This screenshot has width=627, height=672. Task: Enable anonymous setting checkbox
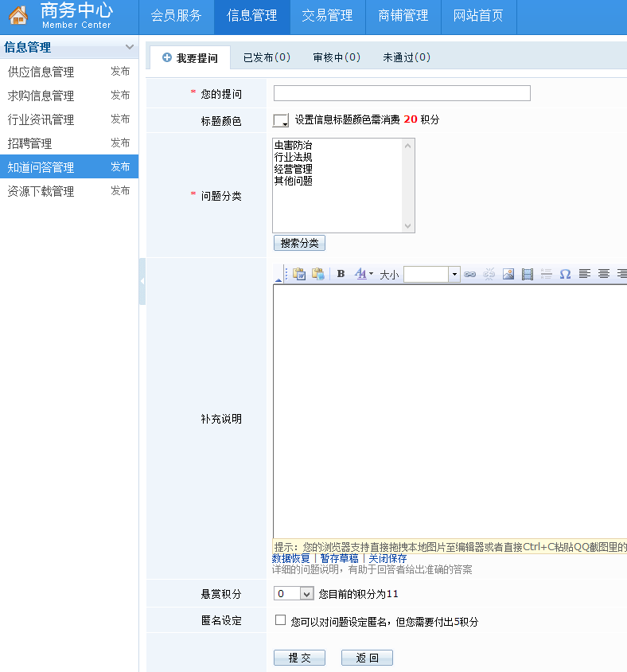coord(280,620)
